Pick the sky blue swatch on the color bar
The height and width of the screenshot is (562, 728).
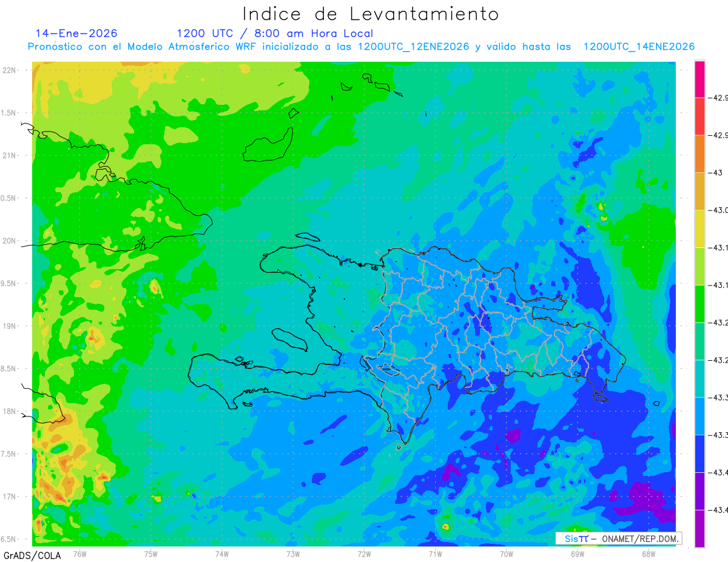(699, 416)
